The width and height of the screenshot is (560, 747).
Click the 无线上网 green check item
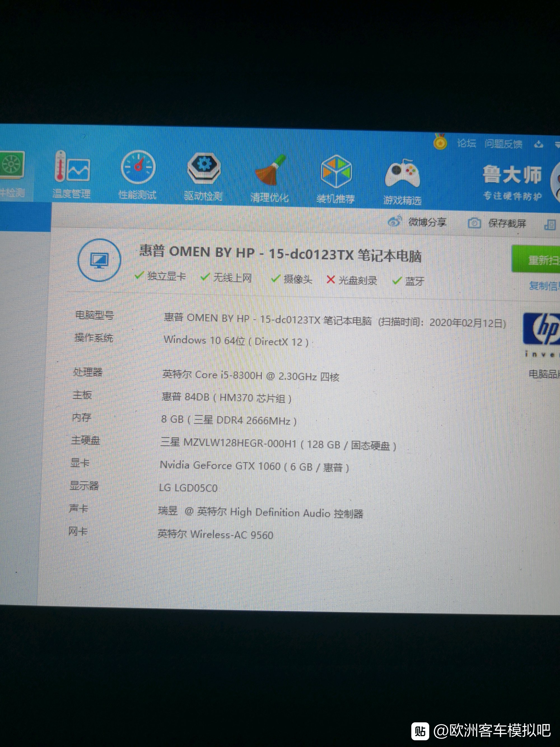tap(226, 278)
